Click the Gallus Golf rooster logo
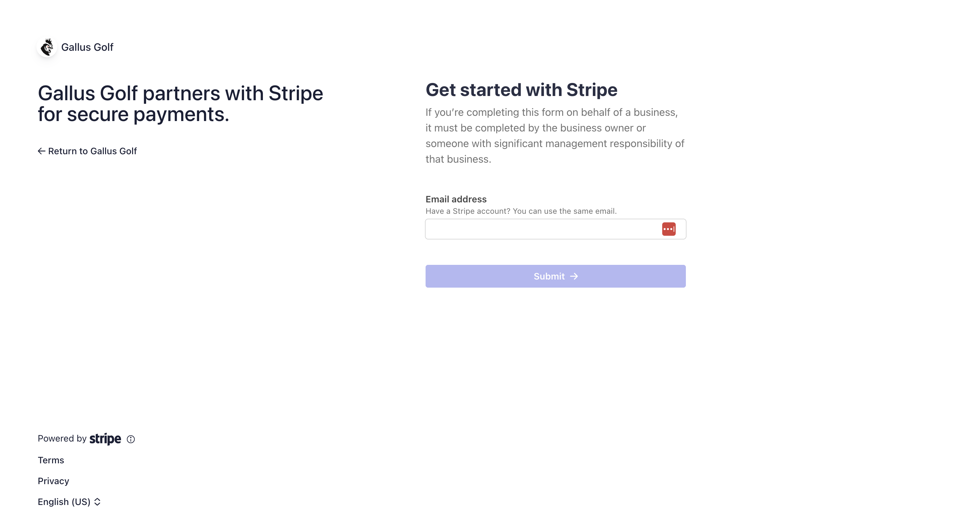This screenshot has height=531, width=980. point(47,47)
